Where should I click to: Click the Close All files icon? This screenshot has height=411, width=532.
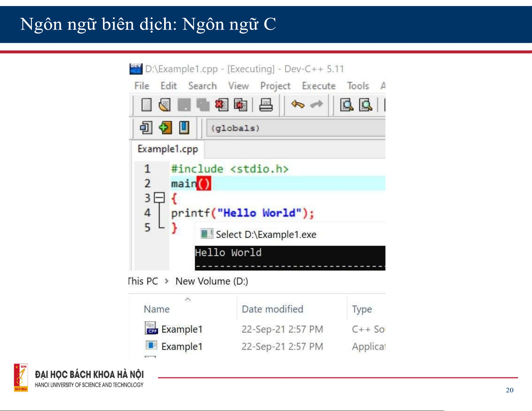coord(240,105)
